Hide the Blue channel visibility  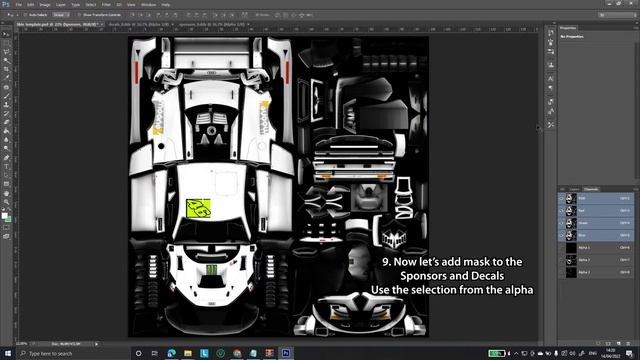[562, 235]
